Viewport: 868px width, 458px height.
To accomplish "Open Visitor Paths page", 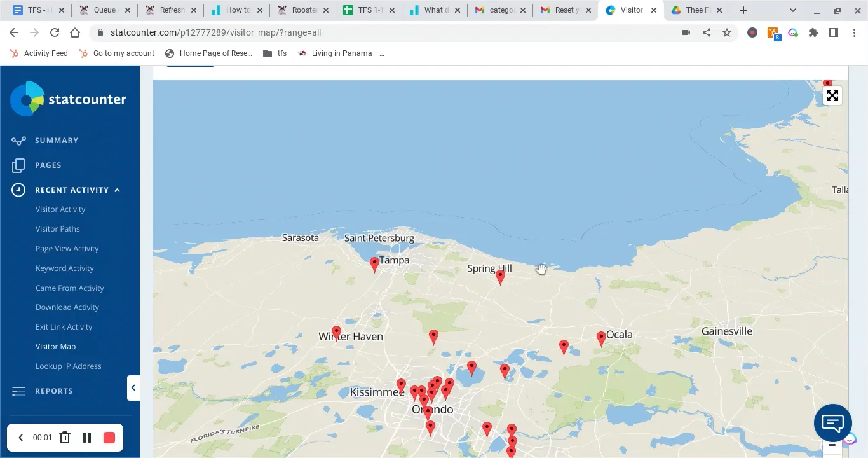I will tap(58, 229).
